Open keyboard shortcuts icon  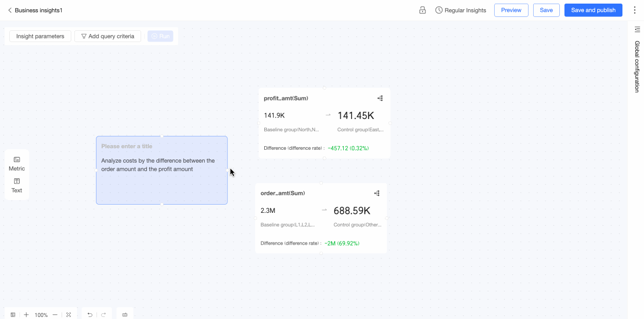[x=125, y=315]
